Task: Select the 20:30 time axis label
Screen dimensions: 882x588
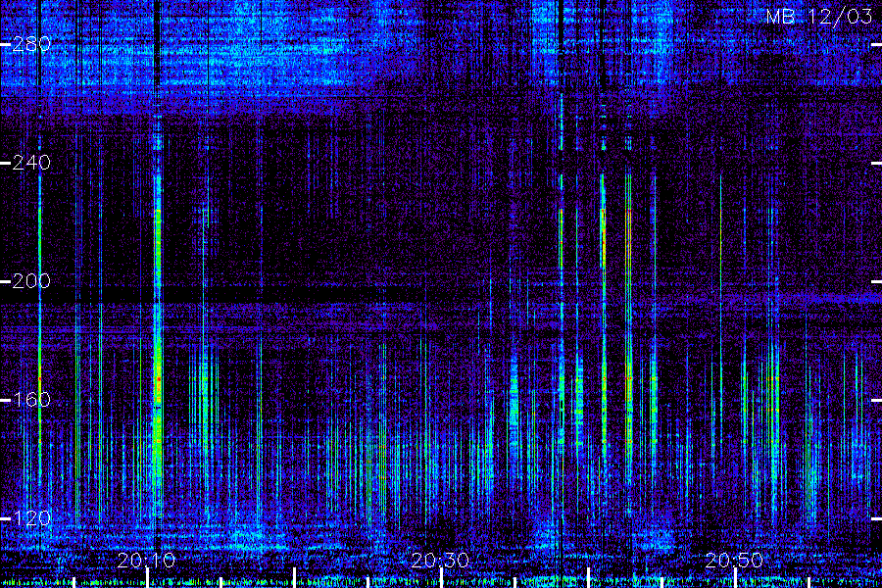Action: click(x=440, y=560)
